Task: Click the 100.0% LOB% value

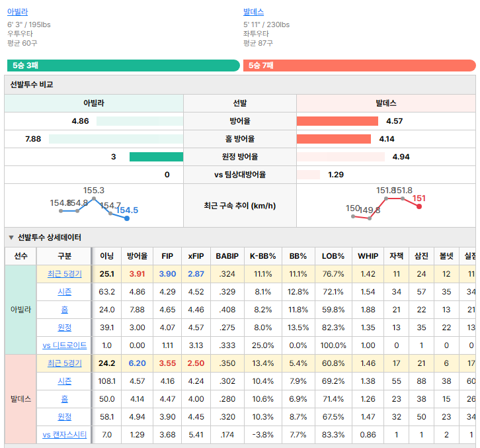Action: click(333, 345)
